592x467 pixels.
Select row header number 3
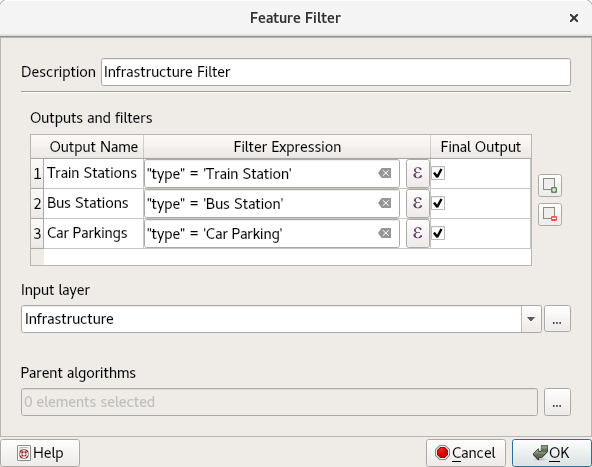tap(37, 233)
